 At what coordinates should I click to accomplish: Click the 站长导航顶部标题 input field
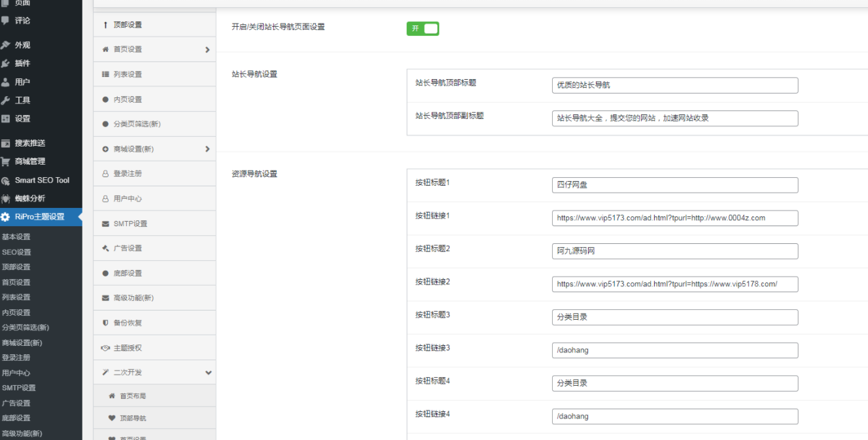pos(674,85)
